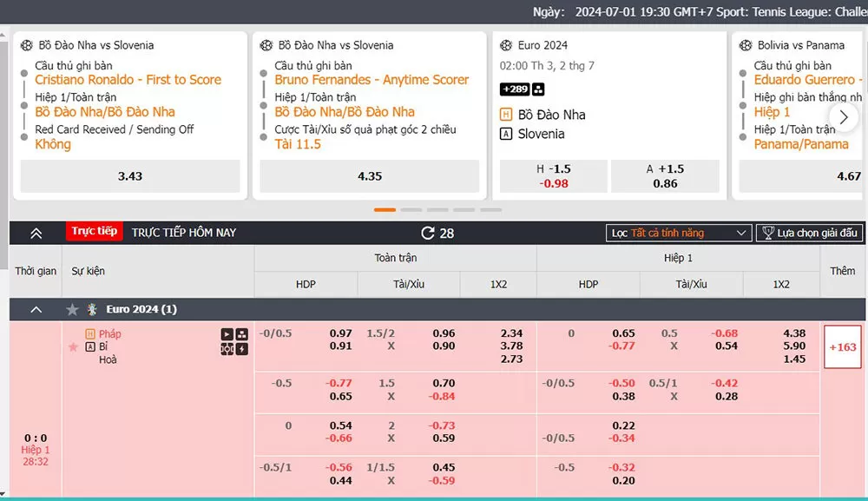
Task: Click the lightning bolt icon for Pháp match
Action: tap(241, 349)
